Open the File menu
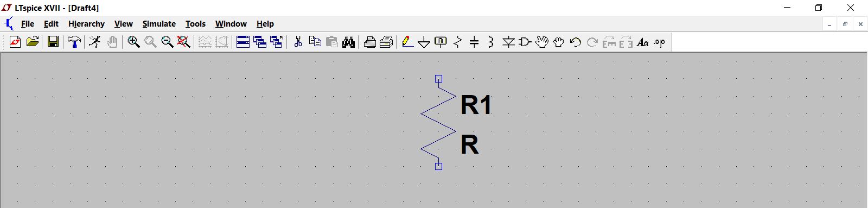868x208 pixels. [x=28, y=24]
